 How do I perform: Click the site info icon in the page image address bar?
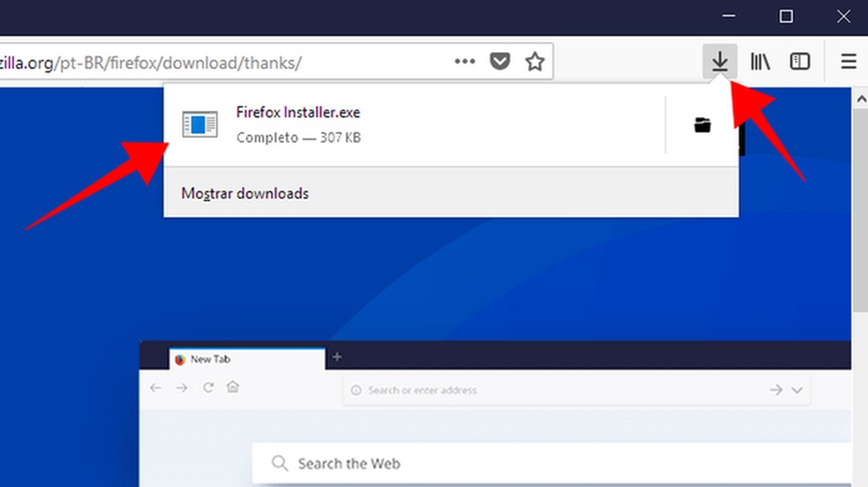coord(356,390)
